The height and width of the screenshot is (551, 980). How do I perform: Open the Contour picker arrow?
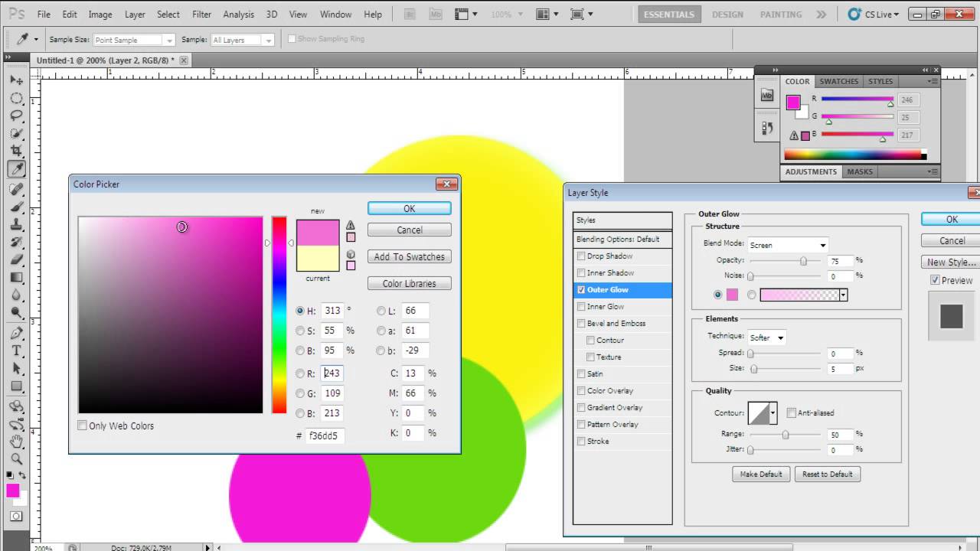(773, 413)
